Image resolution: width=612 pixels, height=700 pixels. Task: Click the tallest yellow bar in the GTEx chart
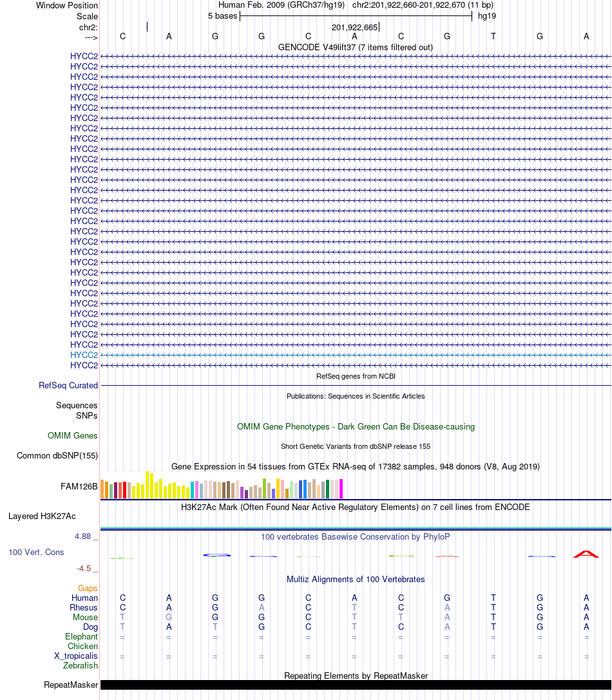coord(147,485)
